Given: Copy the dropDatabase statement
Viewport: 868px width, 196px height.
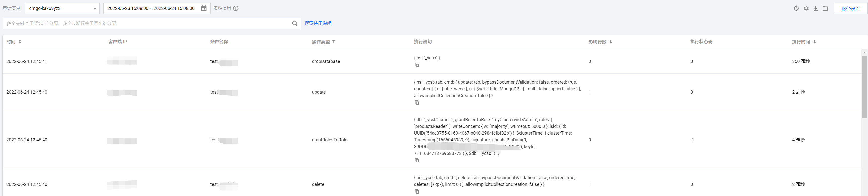Looking at the screenshot, I should 417,65.
